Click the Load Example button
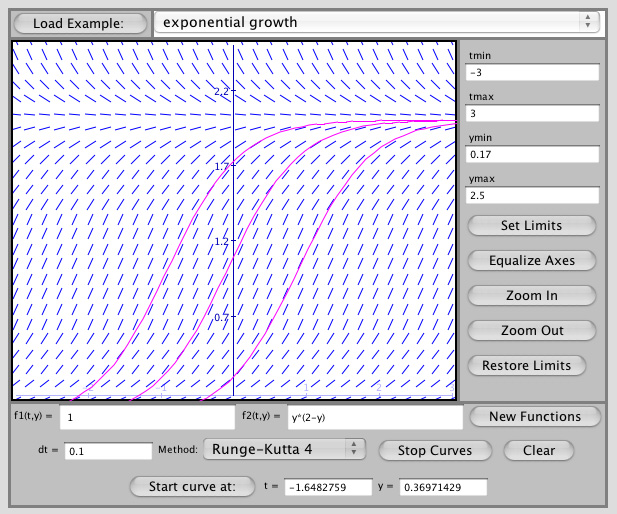The image size is (617, 514). pyautogui.click(x=78, y=23)
